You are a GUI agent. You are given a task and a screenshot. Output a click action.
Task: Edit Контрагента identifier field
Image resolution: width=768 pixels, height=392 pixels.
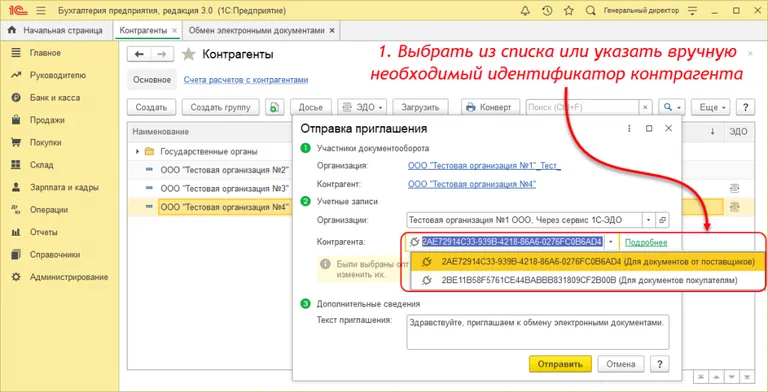[512, 242]
